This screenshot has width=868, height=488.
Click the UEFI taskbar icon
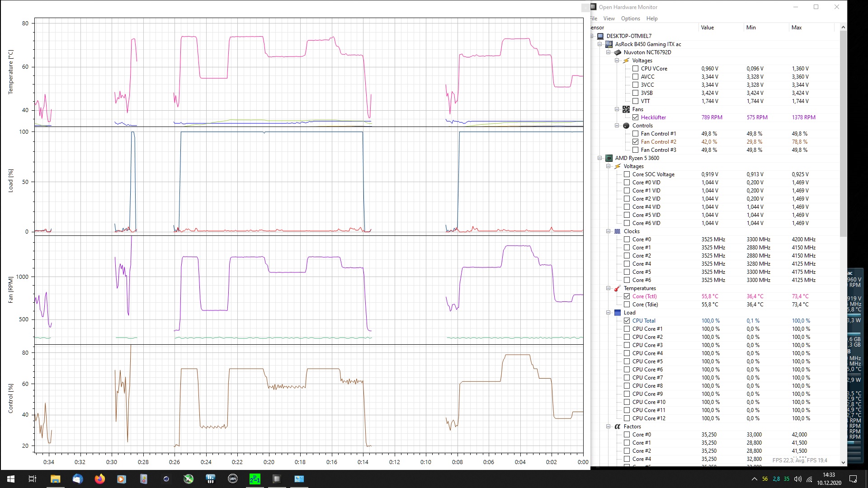pos(232,479)
